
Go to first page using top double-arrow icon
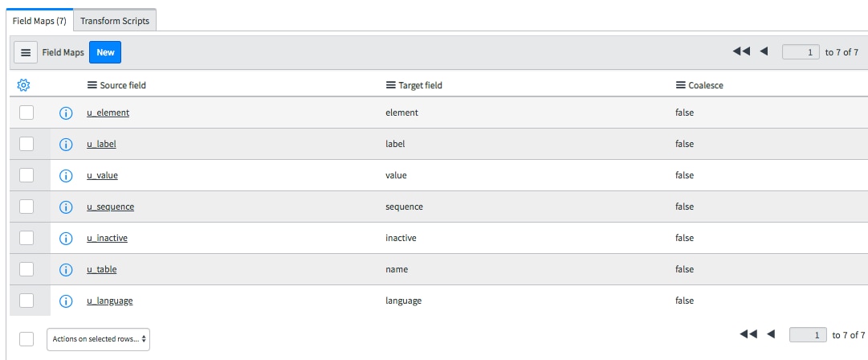click(741, 51)
